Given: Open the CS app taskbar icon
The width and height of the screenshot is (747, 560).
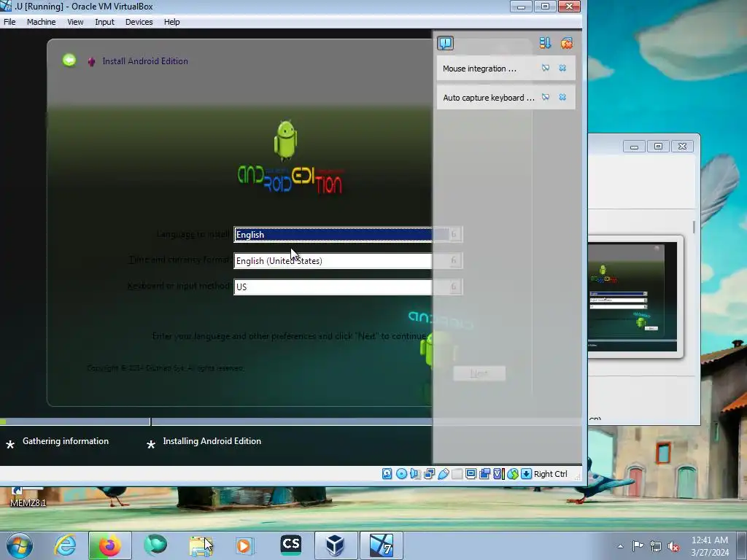Looking at the screenshot, I should (x=290, y=545).
